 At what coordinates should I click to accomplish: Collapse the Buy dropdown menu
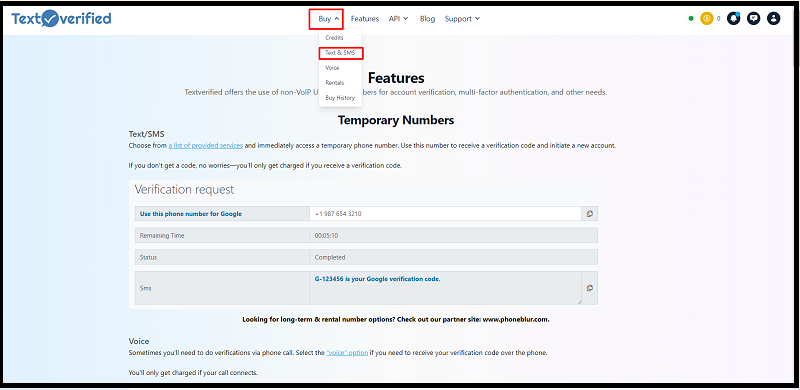[326, 19]
